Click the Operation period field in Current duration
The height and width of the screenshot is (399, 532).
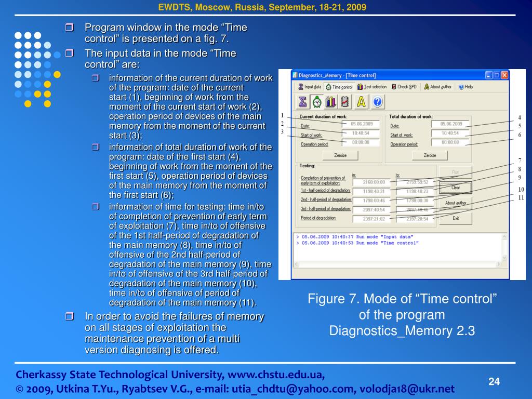361,142
